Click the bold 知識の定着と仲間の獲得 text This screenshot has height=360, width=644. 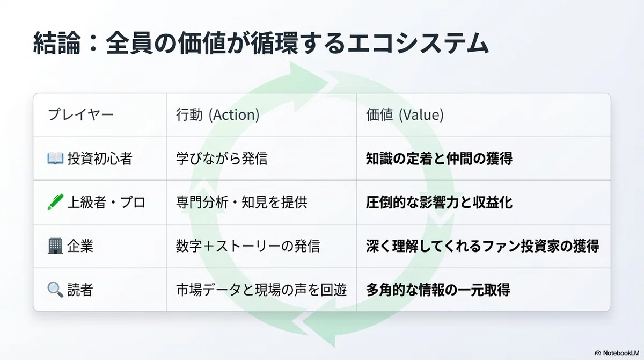(x=439, y=159)
